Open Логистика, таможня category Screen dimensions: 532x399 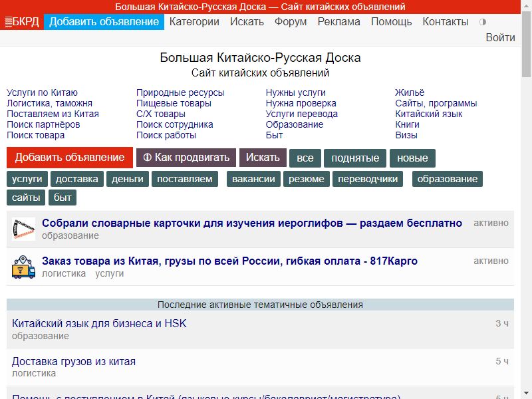click(49, 103)
